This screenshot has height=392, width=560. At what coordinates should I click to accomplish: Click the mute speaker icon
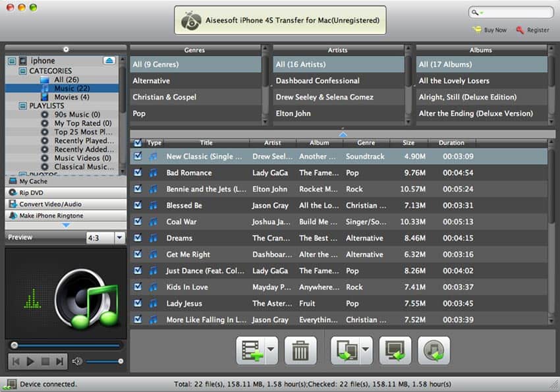[x=76, y=361]
